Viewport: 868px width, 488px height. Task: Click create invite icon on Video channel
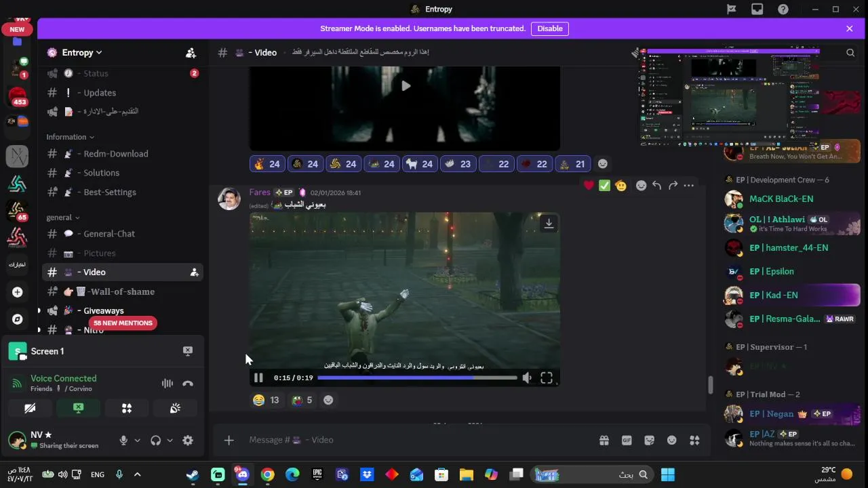pos(194,272)
